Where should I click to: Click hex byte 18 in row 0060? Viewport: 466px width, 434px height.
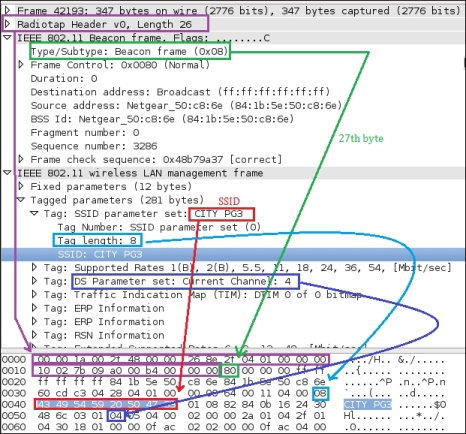pos(80,427)
